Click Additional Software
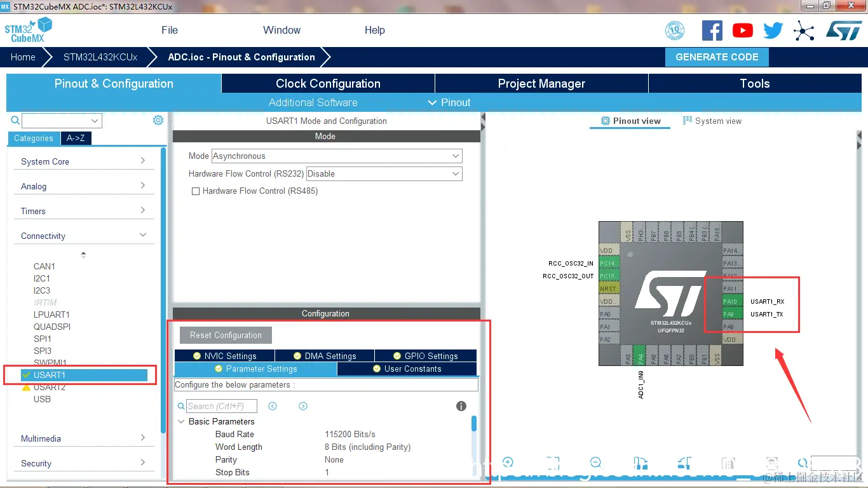868x488 pixels. pos(313,103)
